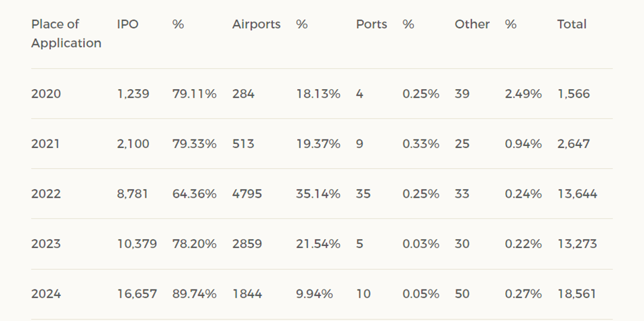644x321 pixels.
Task: Click the 2020 IPO percentage 79.11%
Action: tap(194, 94)
